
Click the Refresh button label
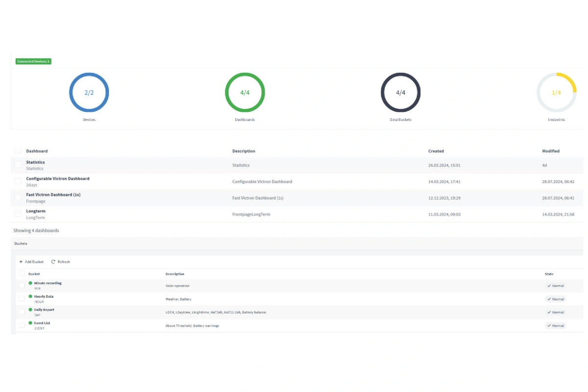coord(64,262)
